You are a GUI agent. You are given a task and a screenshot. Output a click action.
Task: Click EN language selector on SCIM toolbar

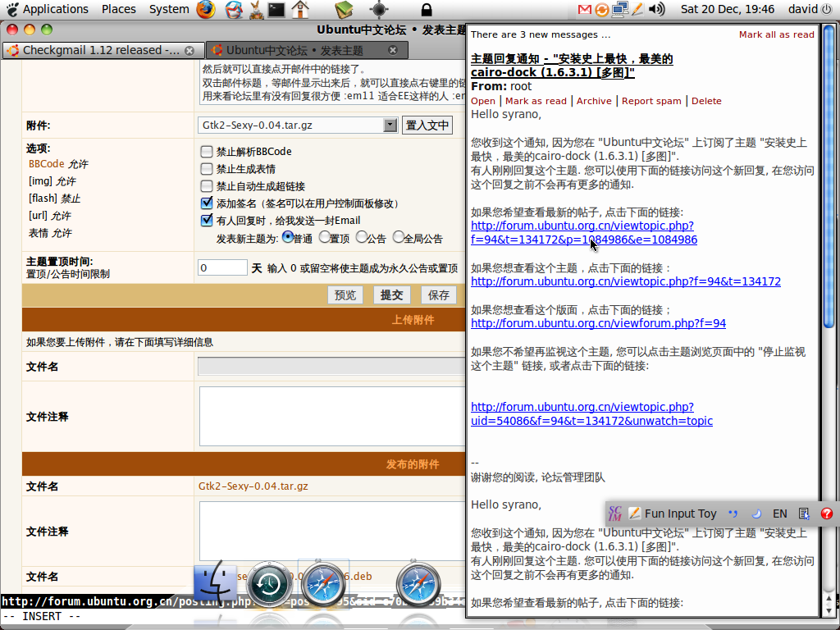tap(779, 514)
